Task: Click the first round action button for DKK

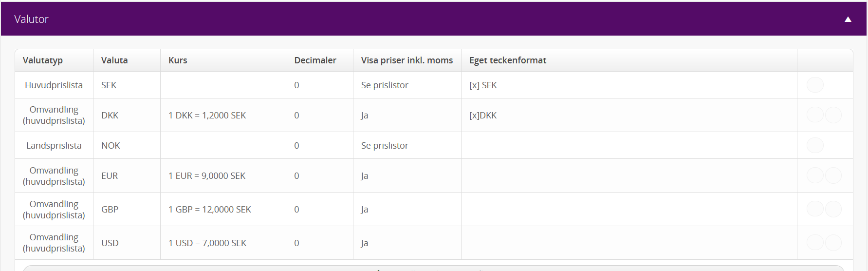Action: 815,115
